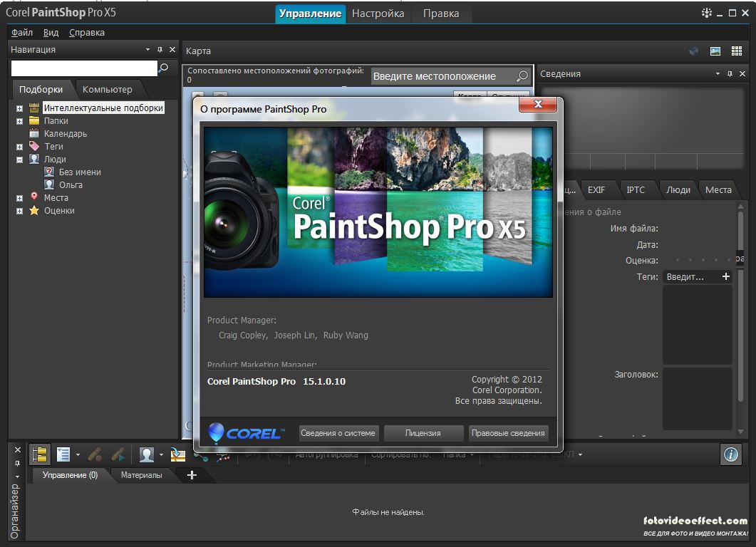Show the Navigation panel in organizer toolbar
The image size is (756, 547).
[x=39, y=454]
